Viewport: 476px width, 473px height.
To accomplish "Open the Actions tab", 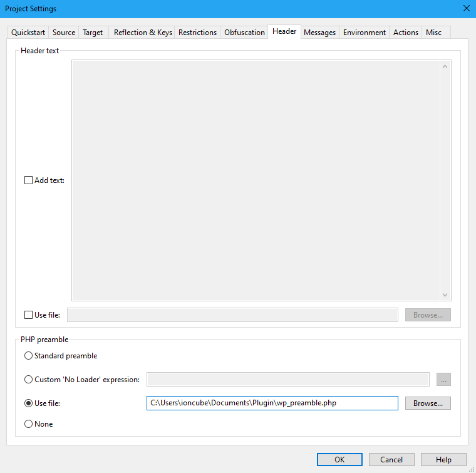I will pyautogui.click(x=405, y=33).
